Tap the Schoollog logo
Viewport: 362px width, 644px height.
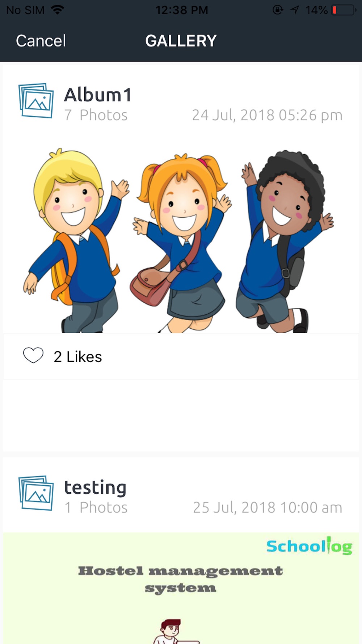(x=309, y=546)
